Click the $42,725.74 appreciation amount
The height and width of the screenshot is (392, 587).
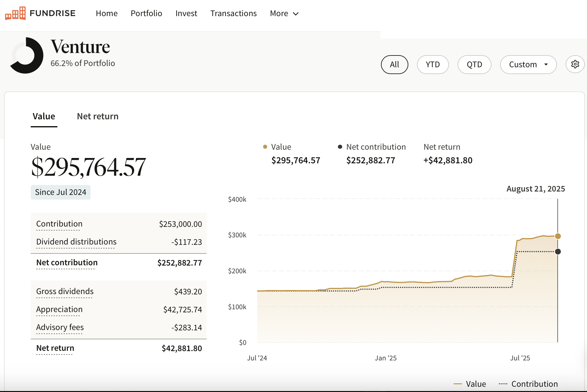coord(182,310)
